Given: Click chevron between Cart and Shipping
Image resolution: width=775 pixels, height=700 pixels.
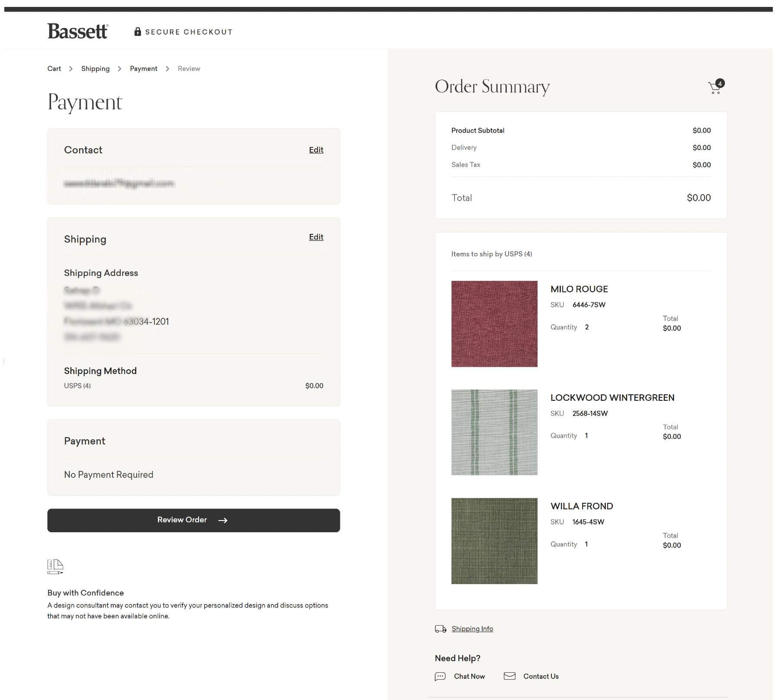Looking at the screenshot, I should tap(71, 69).
